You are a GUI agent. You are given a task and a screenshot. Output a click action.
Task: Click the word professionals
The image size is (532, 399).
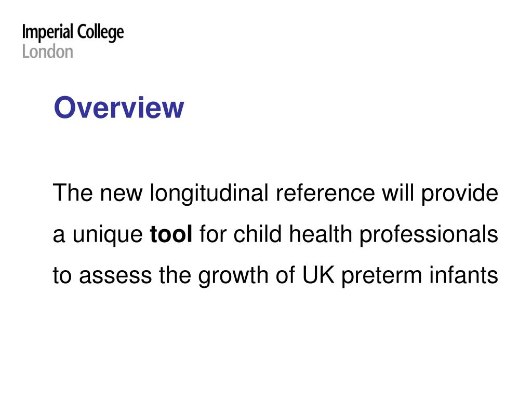tap(429, 235)
